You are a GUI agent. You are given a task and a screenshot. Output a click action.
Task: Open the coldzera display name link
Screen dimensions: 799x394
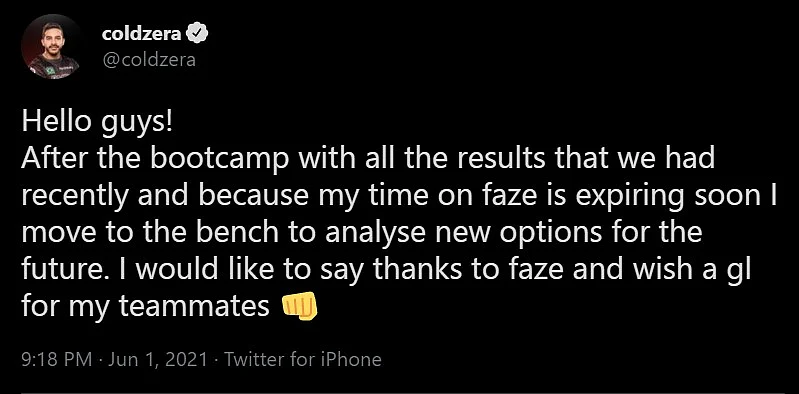(x=141, y=34)
